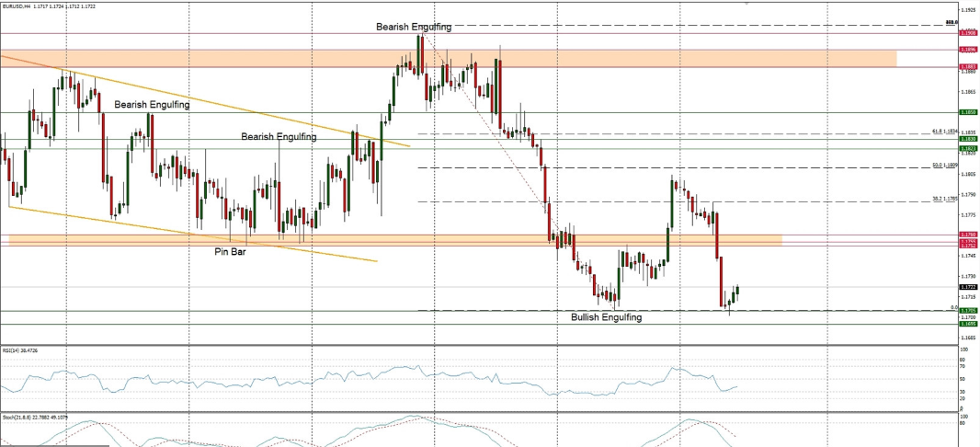
Task: Click the RSI(14) indicator label
Action: 13,350
